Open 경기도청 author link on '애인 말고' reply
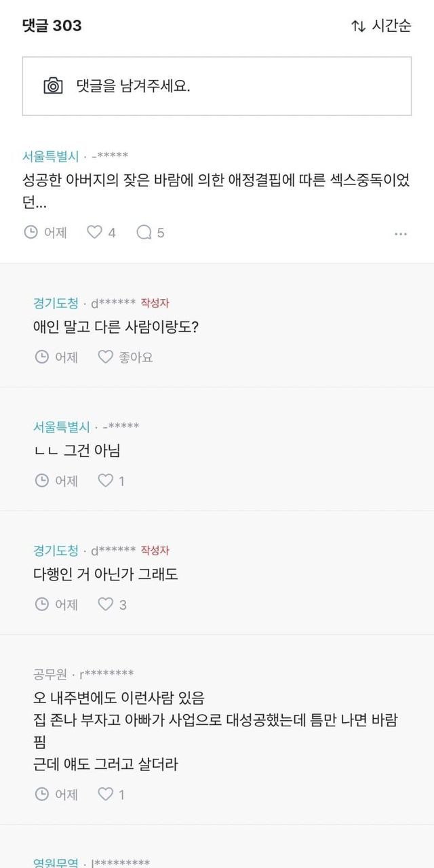The width and height of the screenshot is (434, 868). pos(56,303)
